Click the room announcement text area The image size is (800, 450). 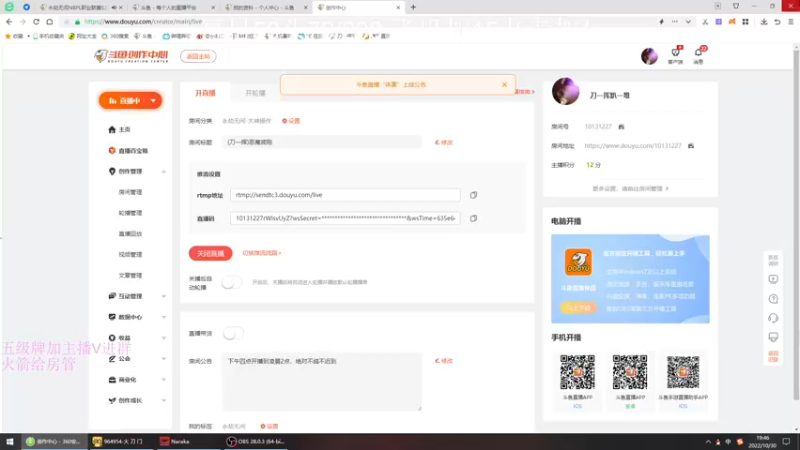coord(322,382)
